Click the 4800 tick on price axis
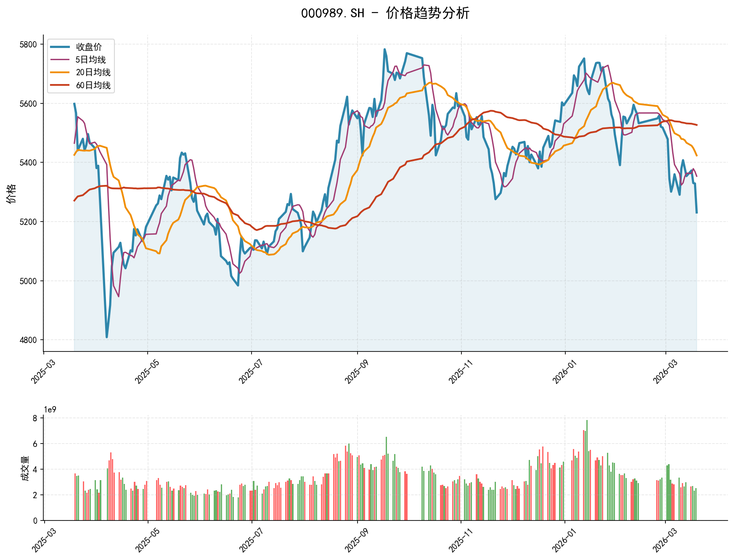The height and width of the screenshot is (560, 734). click(x=28, y=340)
